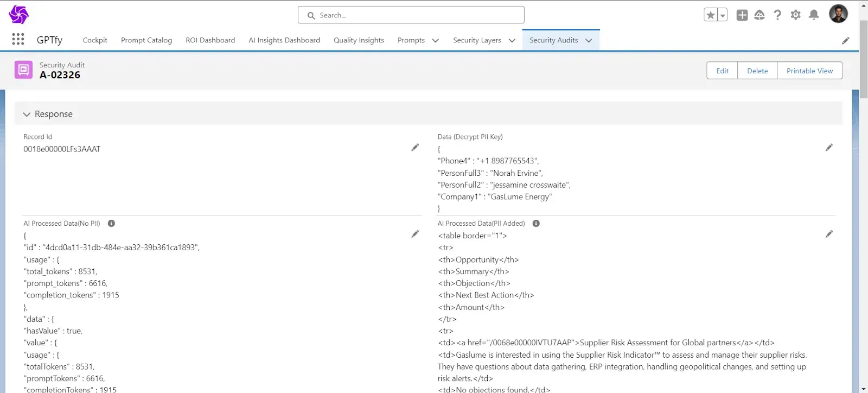Click the notifications bell icon
Viewport: 868px width, 393px height.
point(813,15)
